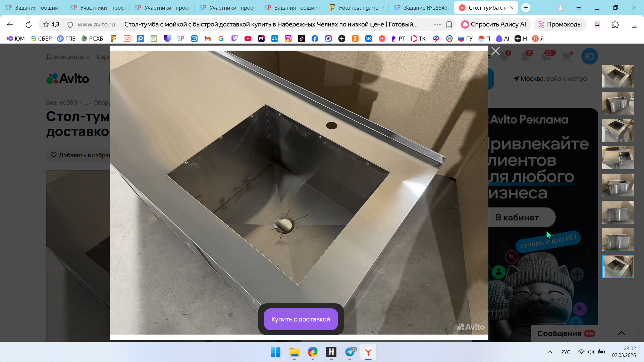Open the downloads arrow icon

point(634,24)
